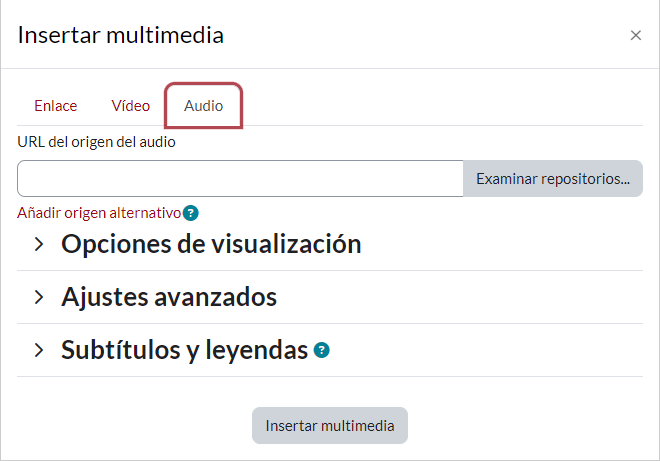Click the Ajustes avanzados heading
Viewport: 660px width, 461px height.
point(169,297)
